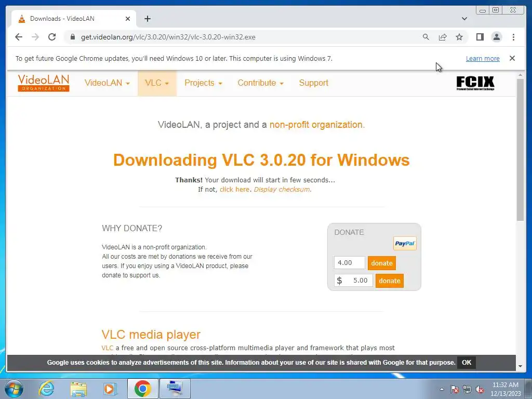Launch Internet Explorer from taskbar
The width and height of the screenshot is (532, 399).
point(46,389)
